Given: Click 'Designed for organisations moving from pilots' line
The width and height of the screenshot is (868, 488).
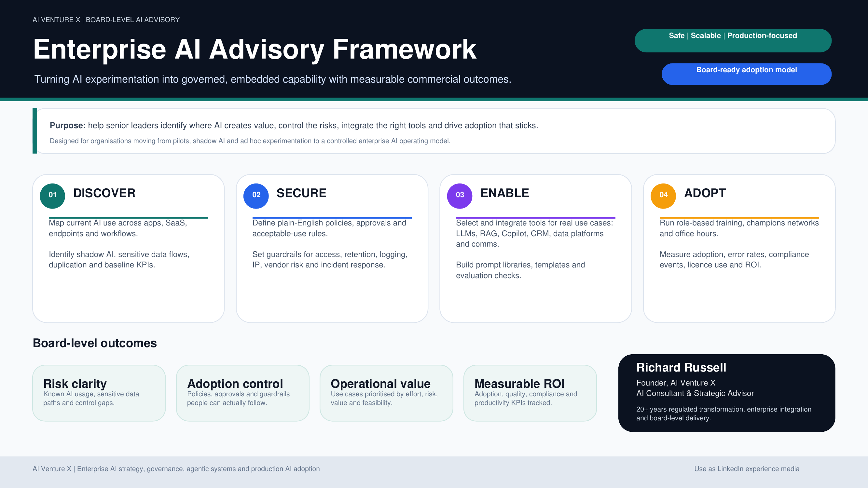Looking at the screenshot, I should [250, 141].
